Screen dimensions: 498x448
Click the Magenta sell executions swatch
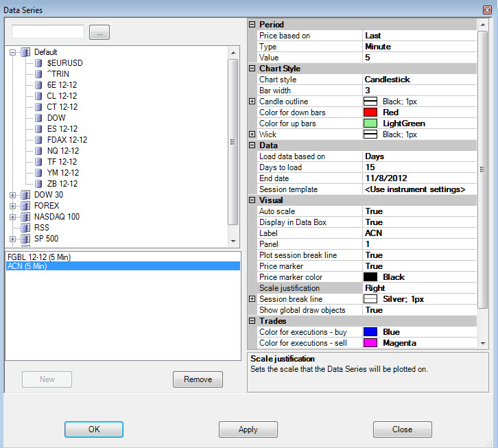(x=370, y=343)
